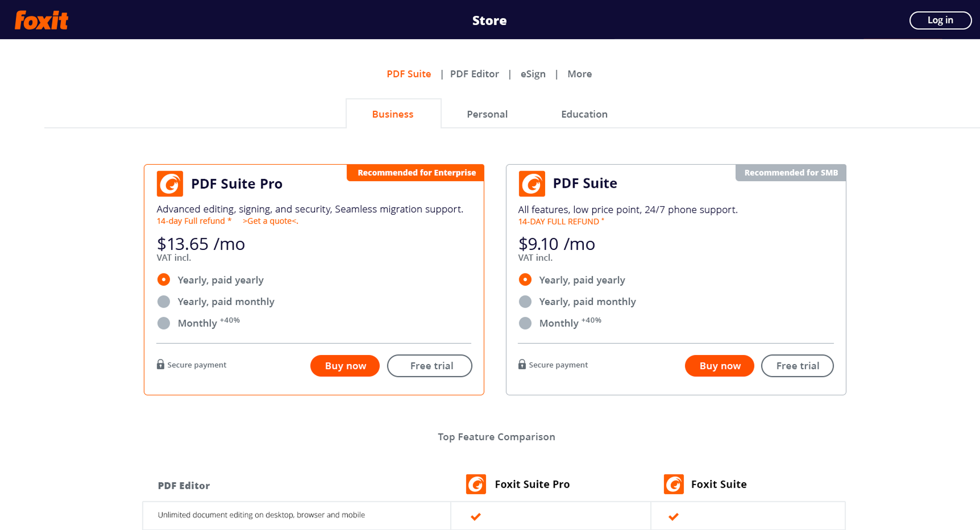Click the Foxit Suite Pro comparison icon
Viewport: 980px width, 530px height.
coord(476,484)
